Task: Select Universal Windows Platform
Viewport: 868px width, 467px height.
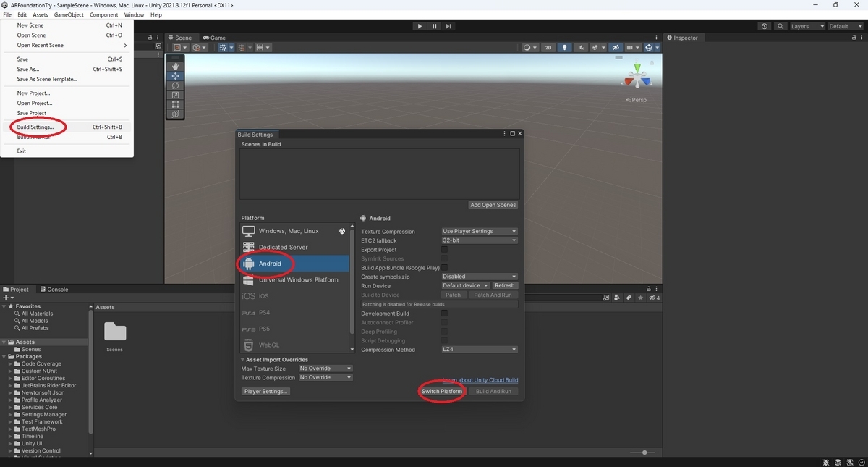Action: click(x=294, y=279)
